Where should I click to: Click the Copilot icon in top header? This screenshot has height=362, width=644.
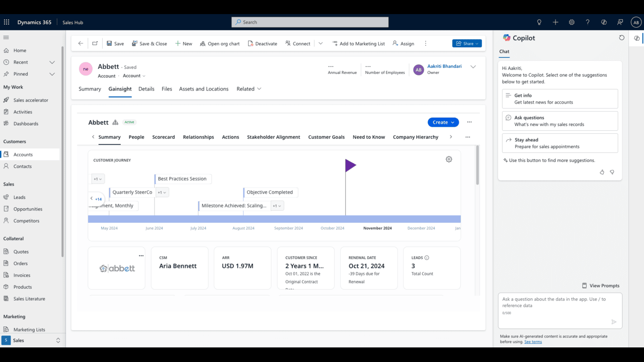604,22
